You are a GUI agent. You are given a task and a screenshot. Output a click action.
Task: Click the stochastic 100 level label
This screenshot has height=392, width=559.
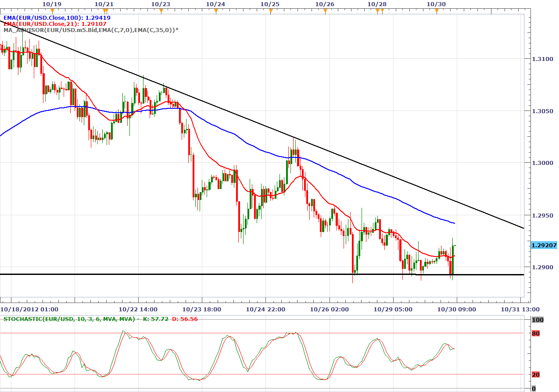pyautogui.click(x=537, y=320)
